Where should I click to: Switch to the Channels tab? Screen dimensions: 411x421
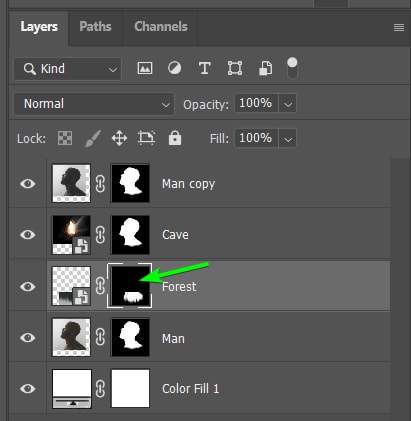(x=161, y=27)
